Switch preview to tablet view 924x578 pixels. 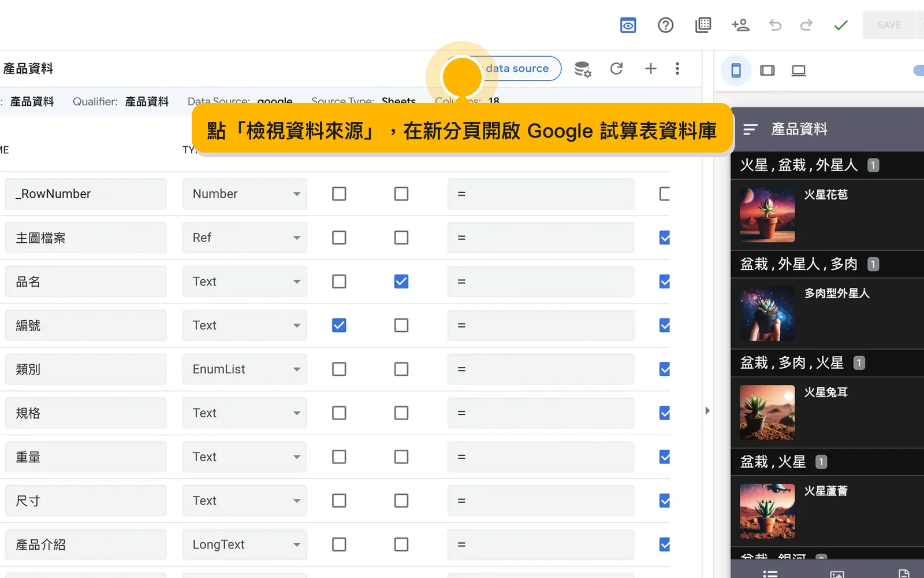(x=767, y=71)
